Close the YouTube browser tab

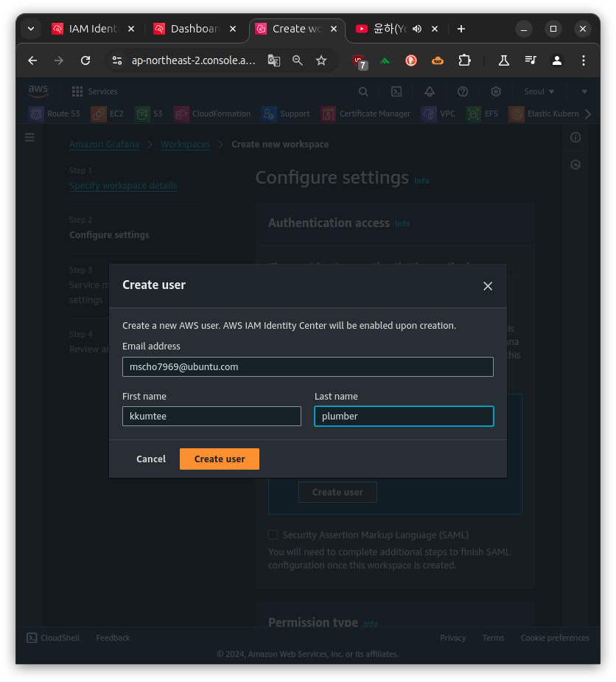pyautogui.click(x=434, y=29)
